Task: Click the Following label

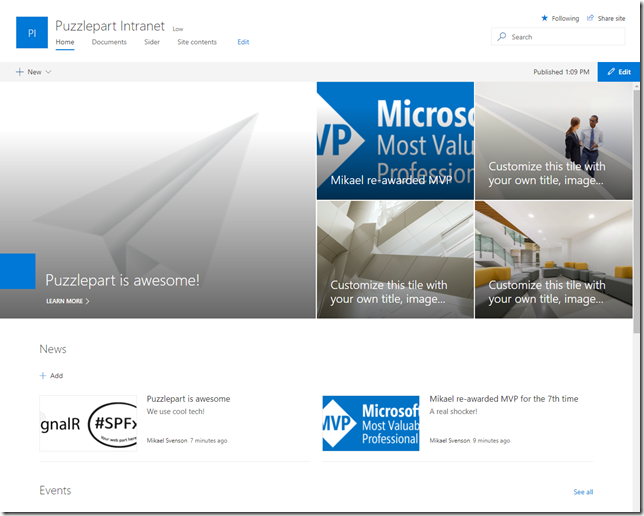Action: (x=565, y=18)
